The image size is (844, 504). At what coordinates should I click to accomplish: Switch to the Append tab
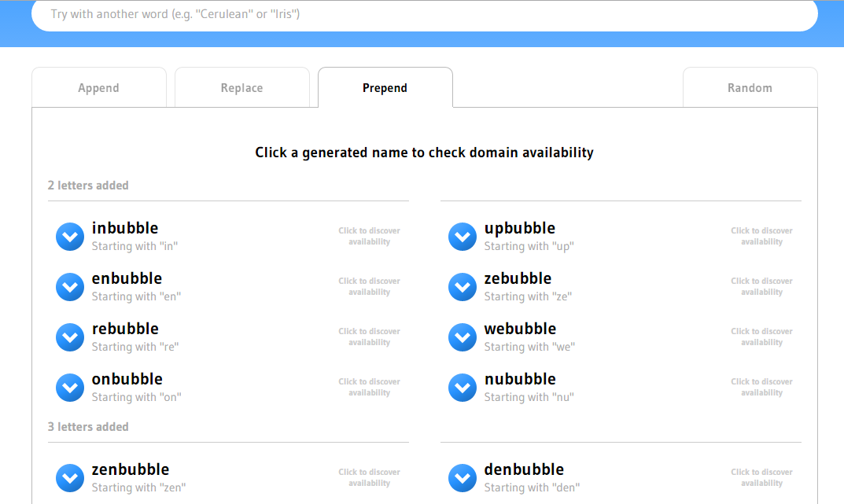point(99,88)
